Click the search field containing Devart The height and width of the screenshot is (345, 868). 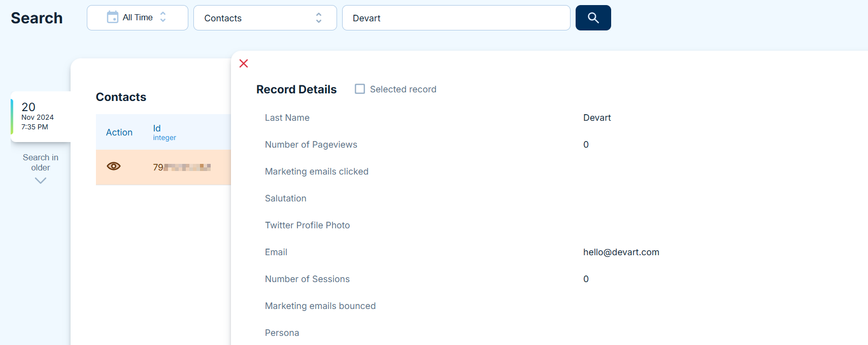click(x=456, y=18)
